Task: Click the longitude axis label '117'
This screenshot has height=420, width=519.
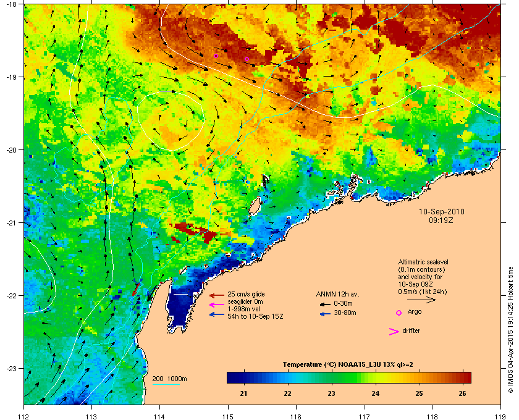Action: click(365, 416)
